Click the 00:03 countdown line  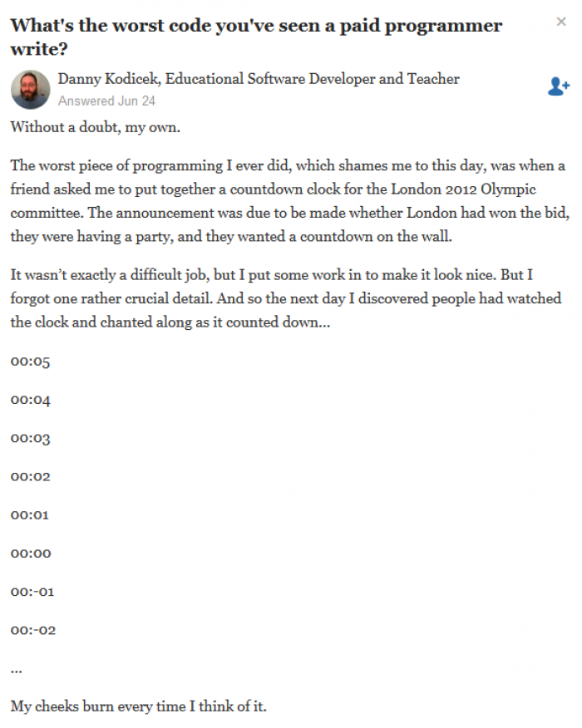point(30,438)
